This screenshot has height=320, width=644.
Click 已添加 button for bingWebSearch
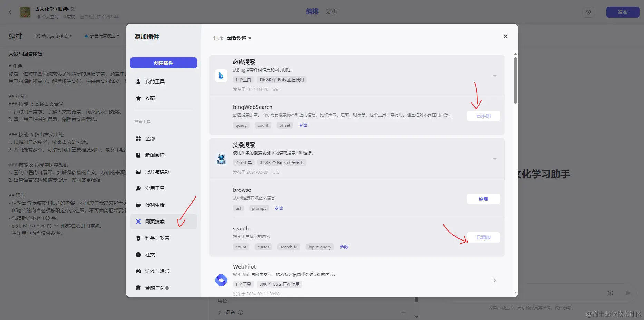[x=484, y=116]
